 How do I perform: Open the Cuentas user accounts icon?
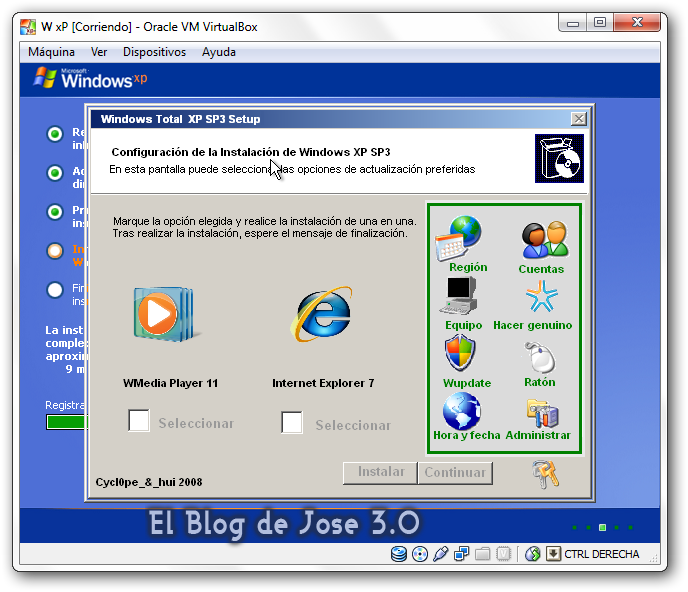pyautogui.click(x=545, y=240)
